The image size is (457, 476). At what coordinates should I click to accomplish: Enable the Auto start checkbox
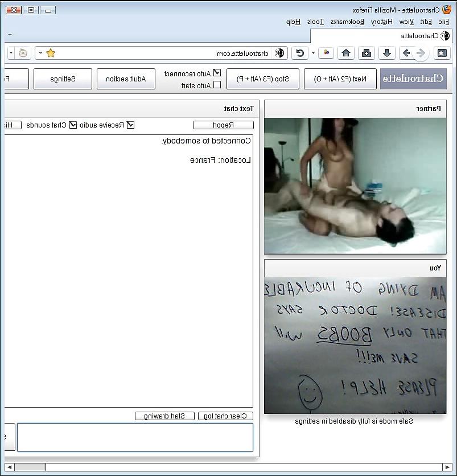pyautogui.click(x=217, y=85)
